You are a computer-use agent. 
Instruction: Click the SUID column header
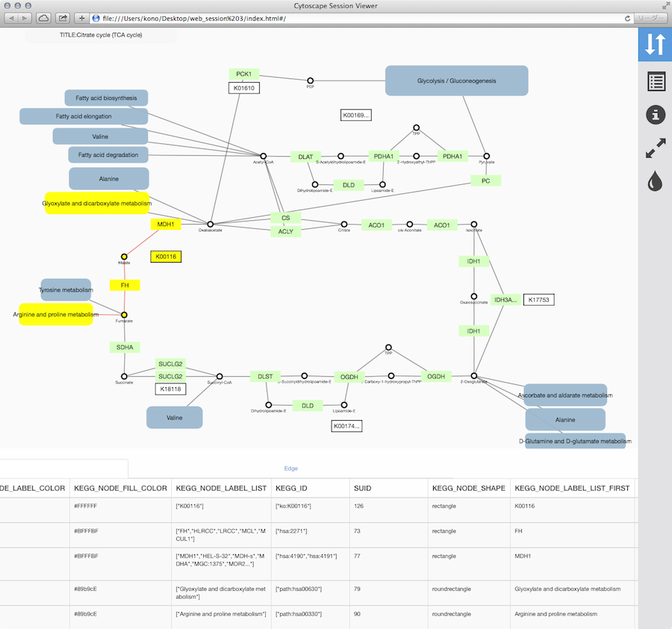click(x=362, y=489)
